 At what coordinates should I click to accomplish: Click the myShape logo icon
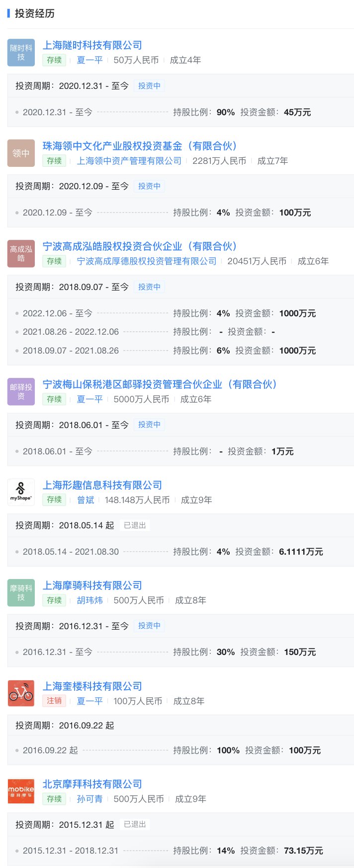click(21, 492)
